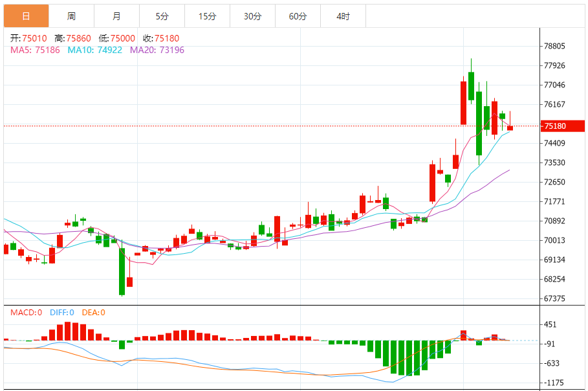
Task: Click the 68254 price axis label
Action: [554, 279]
